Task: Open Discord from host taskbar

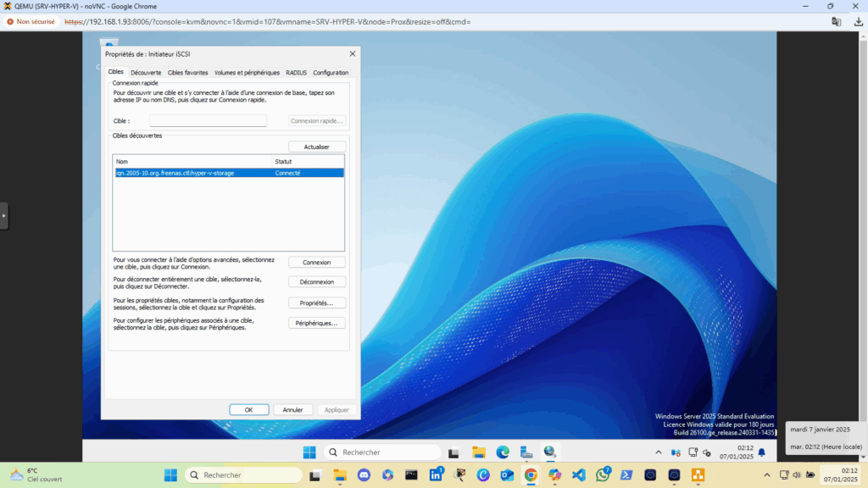Action: click(x=364, y=475)
